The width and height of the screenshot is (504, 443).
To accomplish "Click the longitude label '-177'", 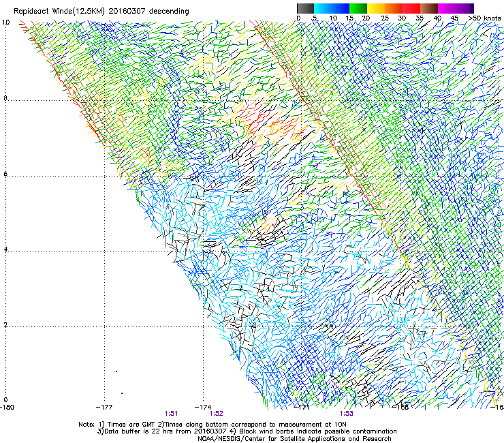I will tap(104, 407).
